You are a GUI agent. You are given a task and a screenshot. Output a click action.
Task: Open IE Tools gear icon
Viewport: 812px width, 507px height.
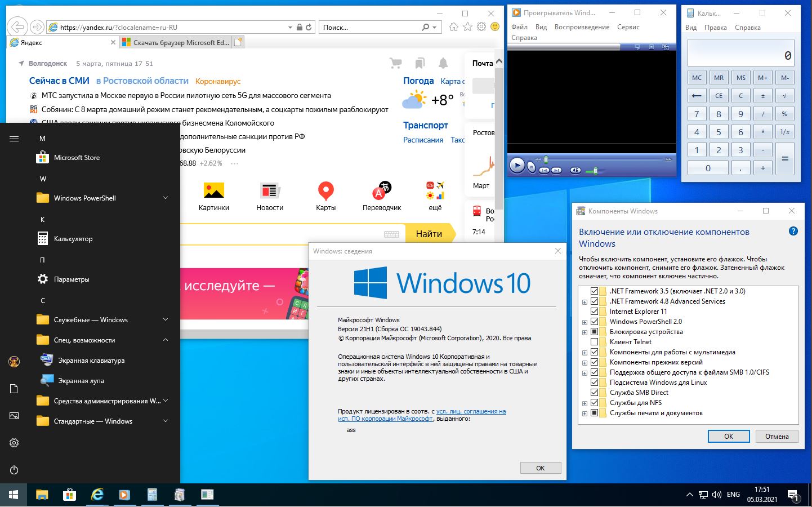pyautogui.click(x=481, y=26)
